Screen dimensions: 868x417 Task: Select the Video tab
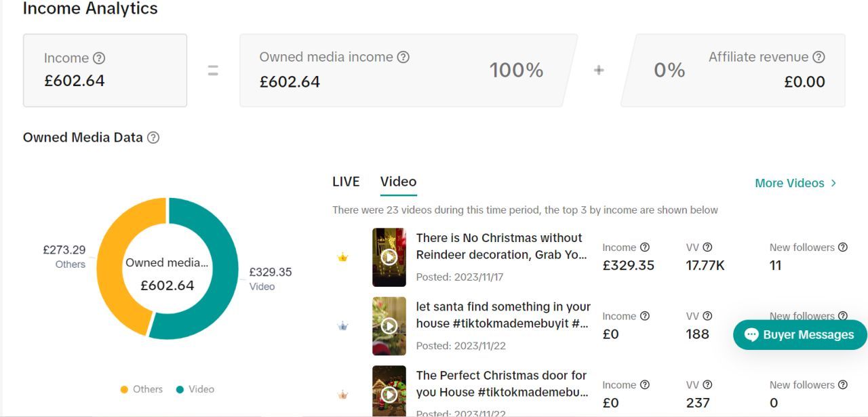point(398,182)
